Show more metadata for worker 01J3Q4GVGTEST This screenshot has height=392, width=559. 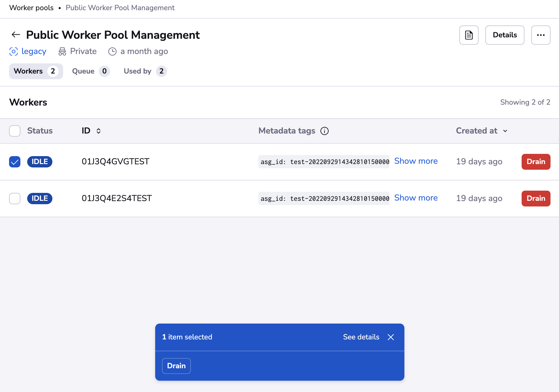416,161
